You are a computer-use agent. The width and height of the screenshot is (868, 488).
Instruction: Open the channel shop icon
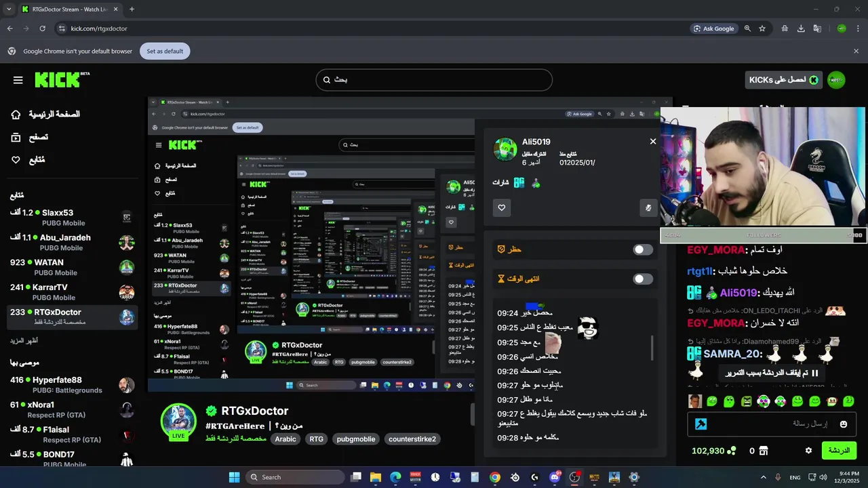coord(763,450)
